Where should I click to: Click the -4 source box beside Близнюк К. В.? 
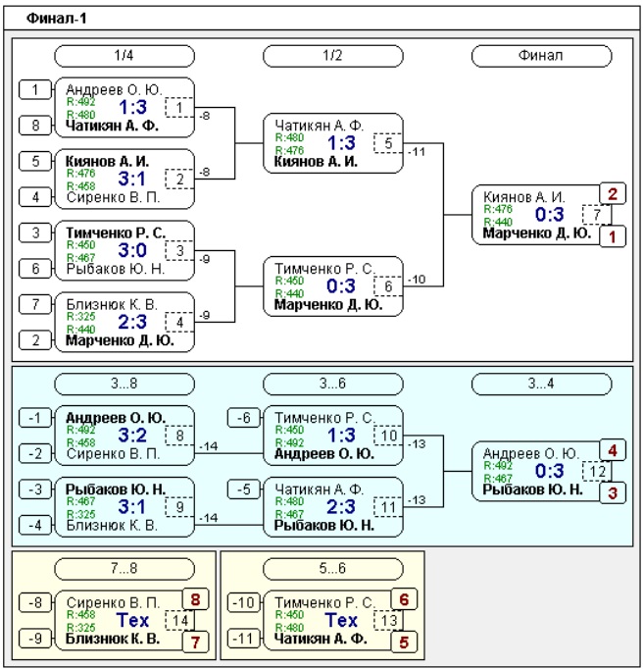point(35,525)
